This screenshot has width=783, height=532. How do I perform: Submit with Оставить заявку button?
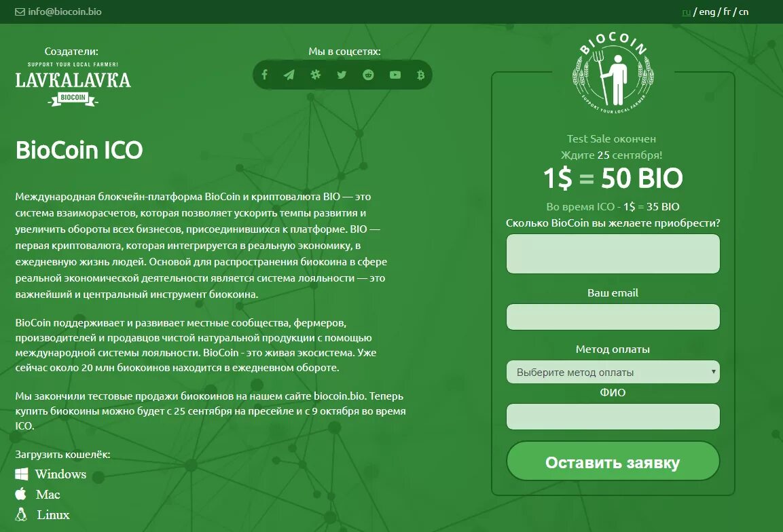[613, 461]
